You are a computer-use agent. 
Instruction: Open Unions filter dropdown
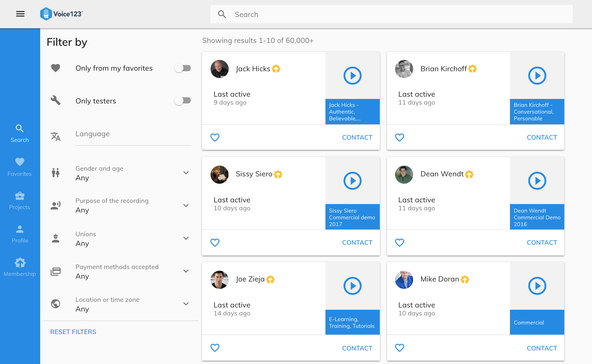(186, 238)
